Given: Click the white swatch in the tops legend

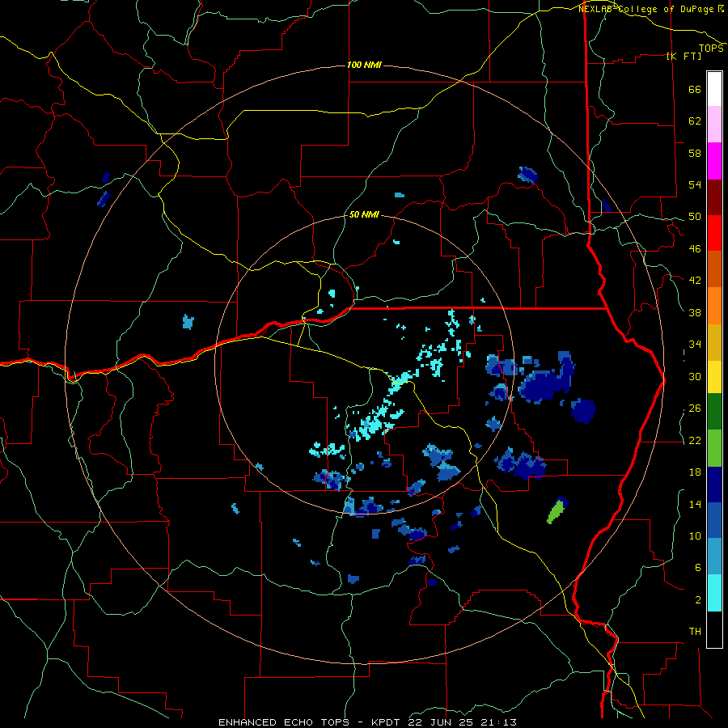Looking at the screenshot, I should pyautogui.click(x=714, y=89).
